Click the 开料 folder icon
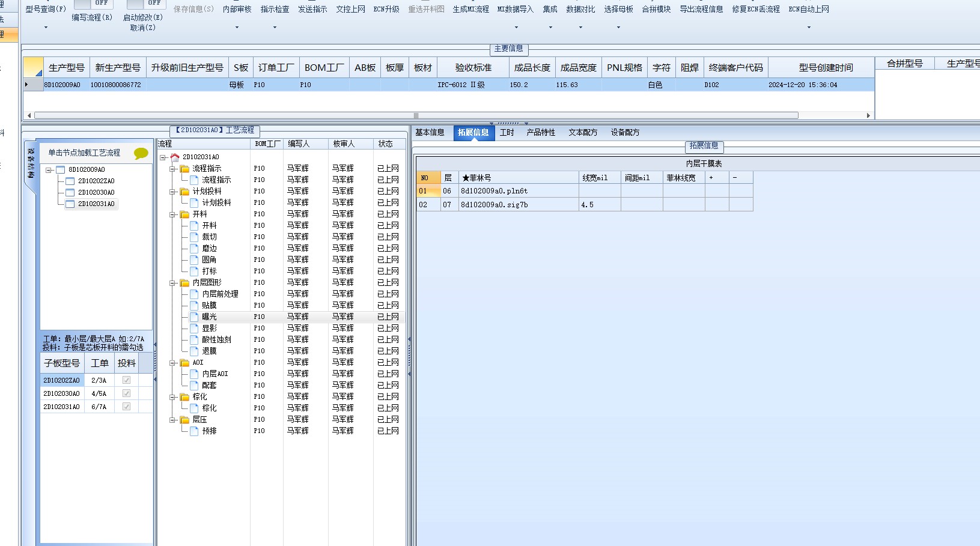Viewport: 980px width, 546px height. [185, 214]
